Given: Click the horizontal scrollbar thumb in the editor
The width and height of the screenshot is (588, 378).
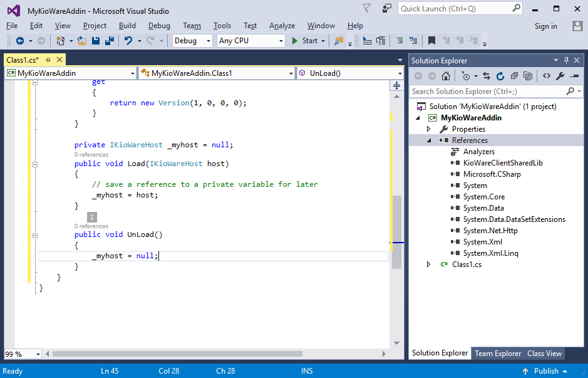Looking at the screenshot, I should (177, 354).
